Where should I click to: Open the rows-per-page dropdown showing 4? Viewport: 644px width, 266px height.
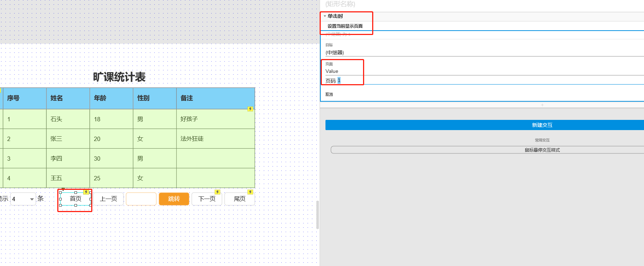coord(23,199)
